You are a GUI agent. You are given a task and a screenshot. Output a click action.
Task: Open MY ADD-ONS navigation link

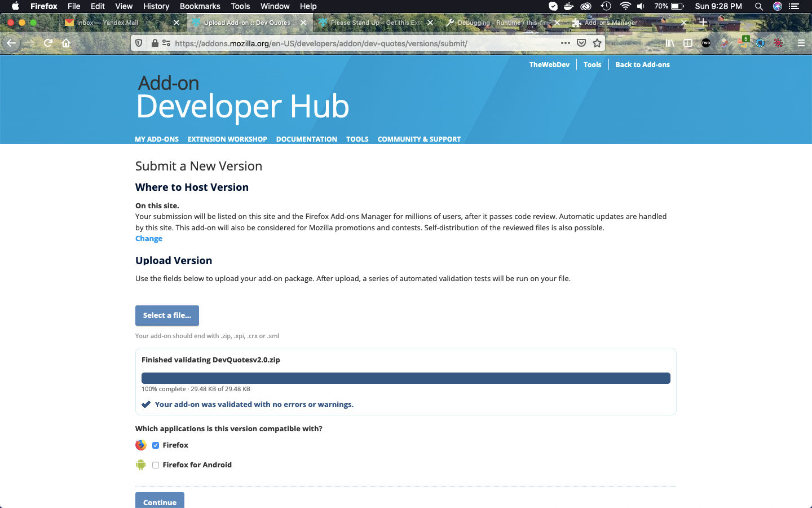(157, 139)
